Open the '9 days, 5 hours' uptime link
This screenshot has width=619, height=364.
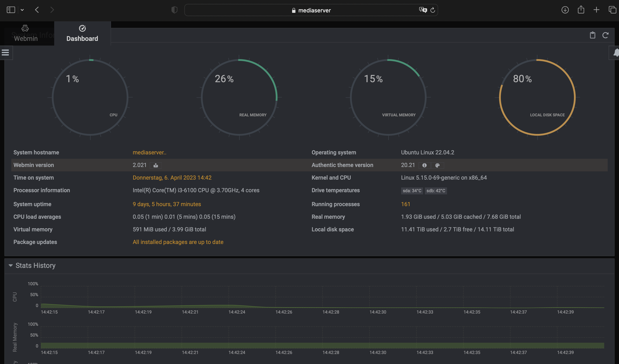click(x=167, y=204)
